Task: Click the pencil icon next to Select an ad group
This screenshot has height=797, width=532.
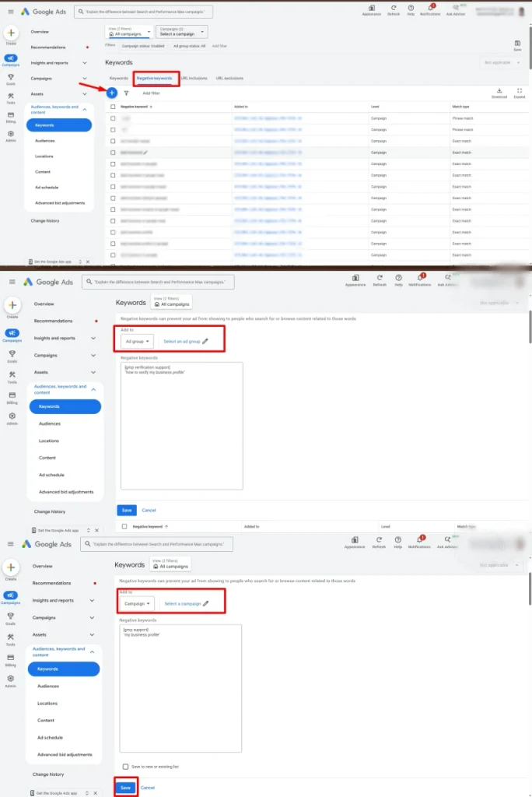Action: 205,342
